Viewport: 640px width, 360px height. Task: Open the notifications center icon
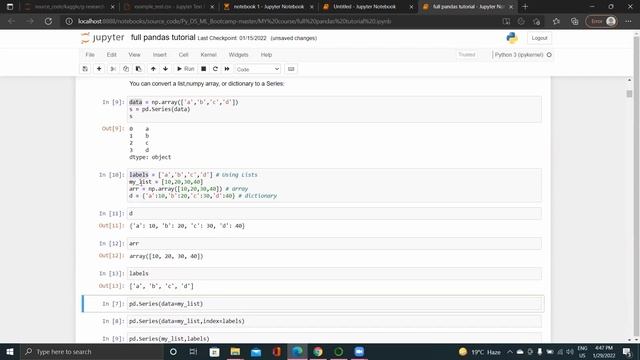(x=627, y=351)
